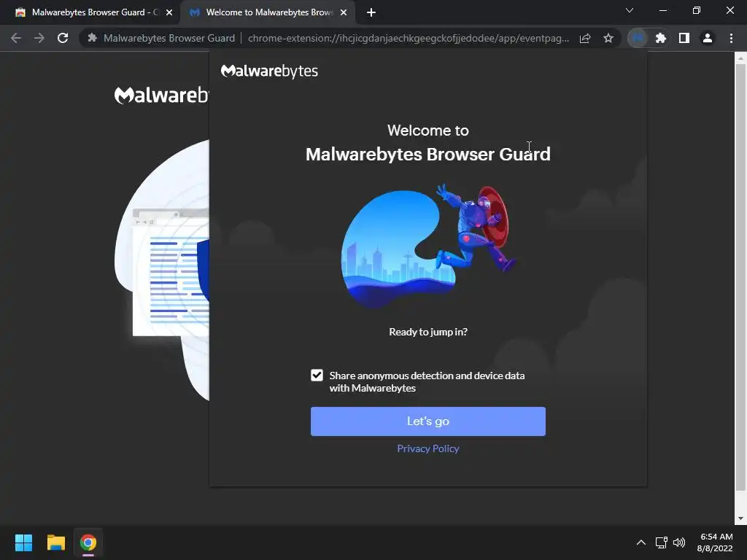Viewport: 747px width, 560px height.
Task: Bookmark this page with the star icon
Action: tap(608, 38)
